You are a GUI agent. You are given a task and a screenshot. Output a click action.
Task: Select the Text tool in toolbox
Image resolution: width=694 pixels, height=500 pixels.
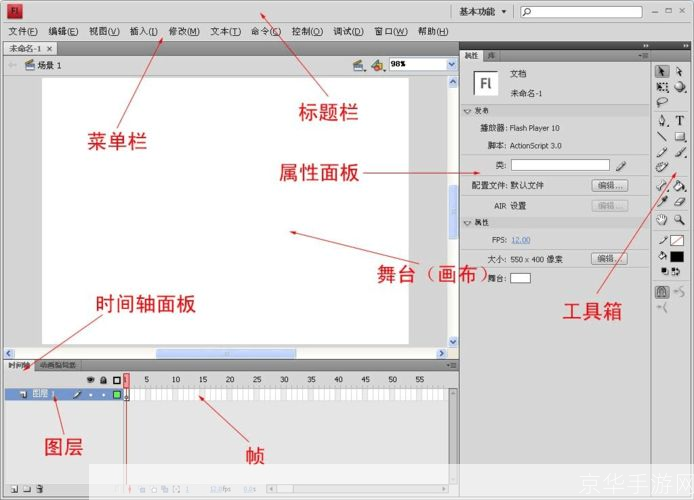(x=680, y=120)
